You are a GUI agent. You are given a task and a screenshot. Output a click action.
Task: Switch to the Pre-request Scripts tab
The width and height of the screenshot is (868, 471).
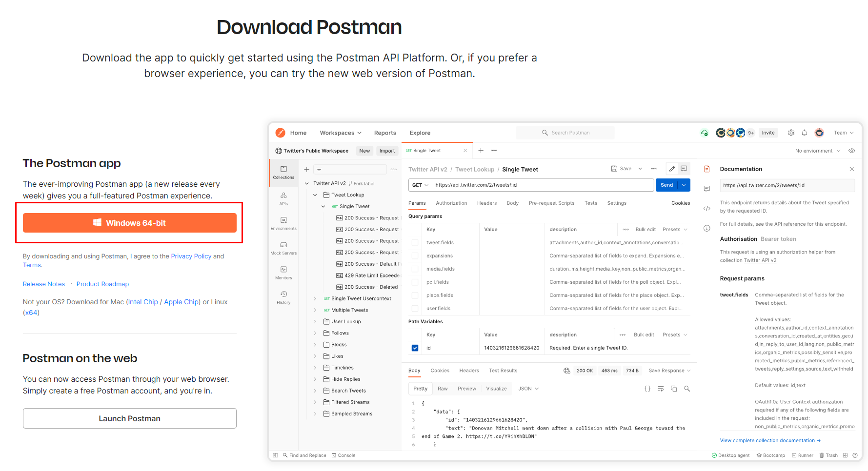(x=551, y=203)
